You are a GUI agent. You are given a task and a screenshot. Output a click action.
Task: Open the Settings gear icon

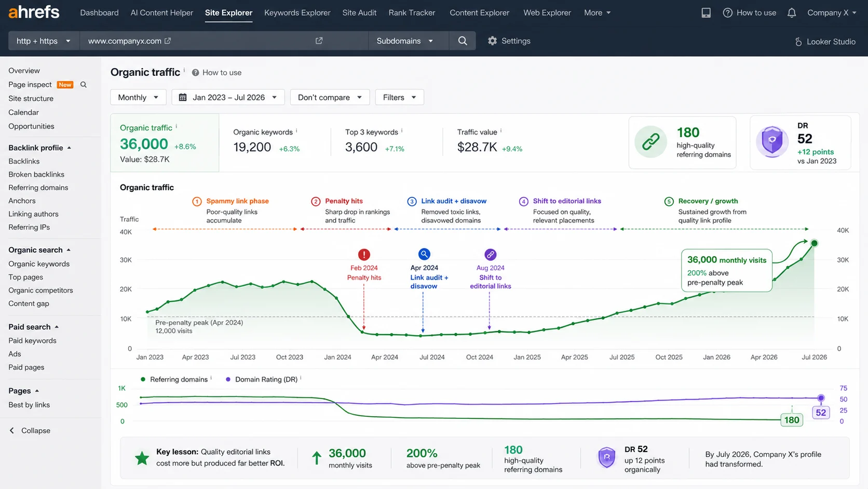492,41
